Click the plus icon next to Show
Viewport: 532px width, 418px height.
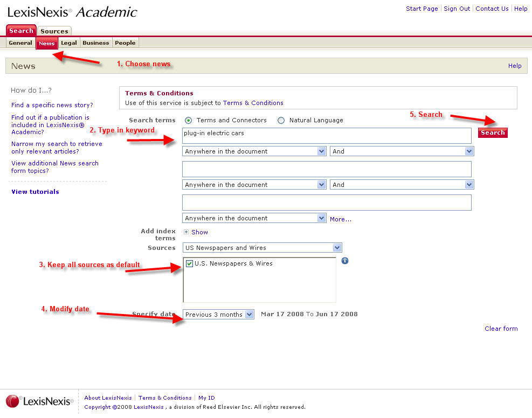coord(186,232)
